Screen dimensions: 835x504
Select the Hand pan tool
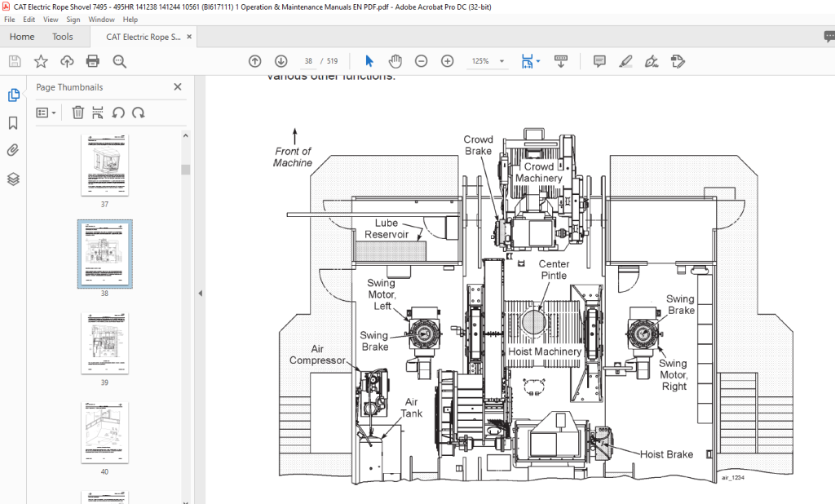click(395, 61)
